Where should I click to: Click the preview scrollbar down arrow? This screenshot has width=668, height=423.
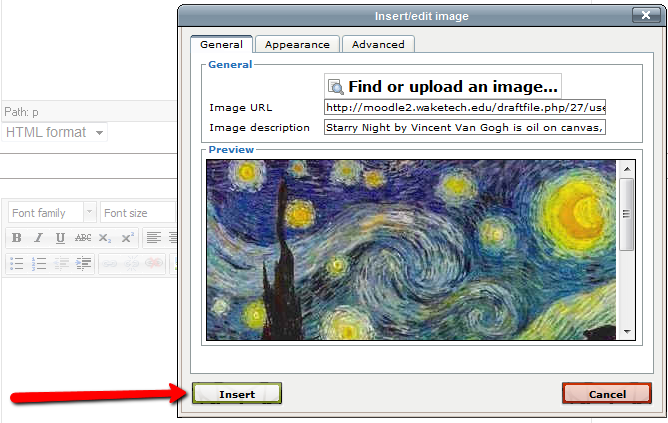(627, 331)
